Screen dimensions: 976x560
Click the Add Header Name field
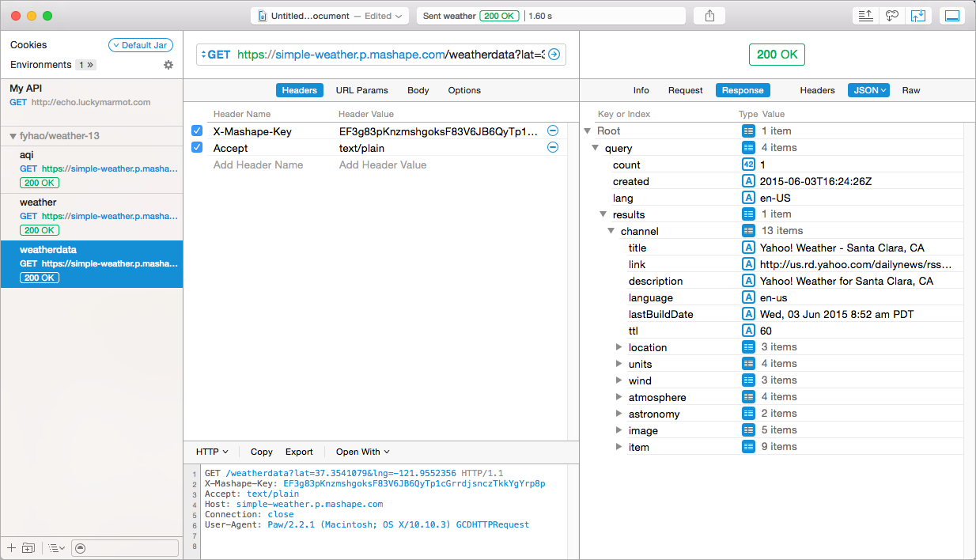coord(258,165)
